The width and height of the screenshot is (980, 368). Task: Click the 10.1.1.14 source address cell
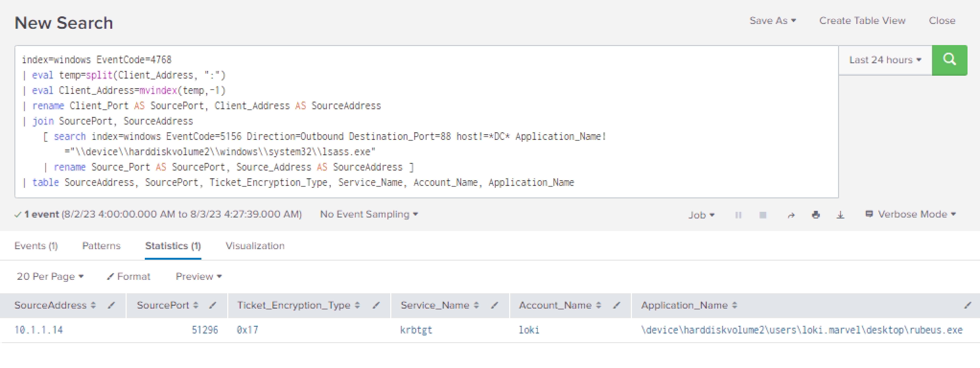38,330
